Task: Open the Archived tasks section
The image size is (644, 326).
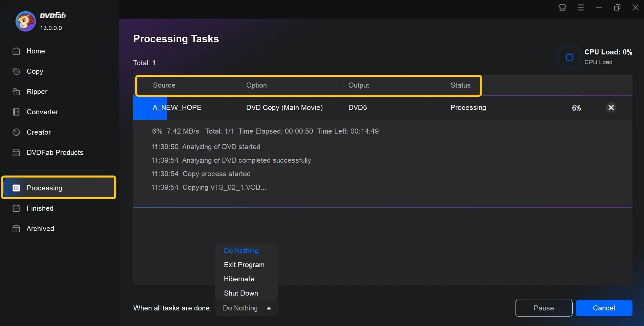Action: 40,229
